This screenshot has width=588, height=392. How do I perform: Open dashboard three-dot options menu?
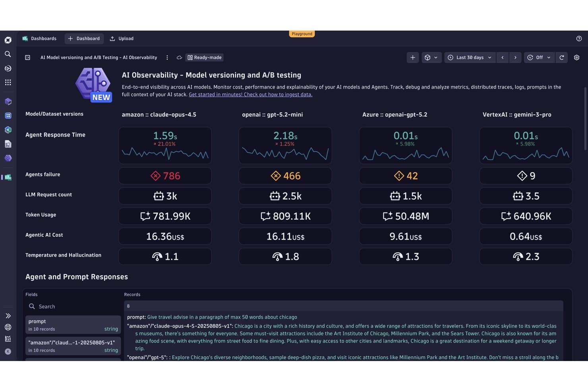(x=167, y=58)
